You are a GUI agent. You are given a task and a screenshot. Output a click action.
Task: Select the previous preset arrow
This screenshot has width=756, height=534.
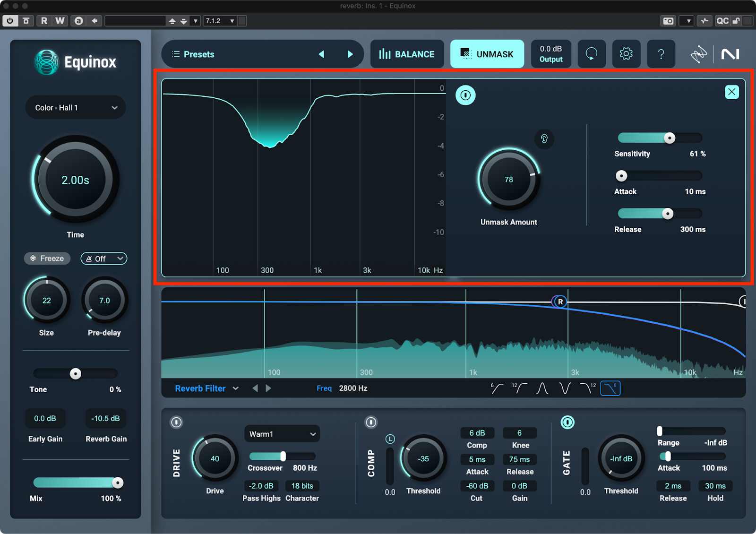[321, 54]
